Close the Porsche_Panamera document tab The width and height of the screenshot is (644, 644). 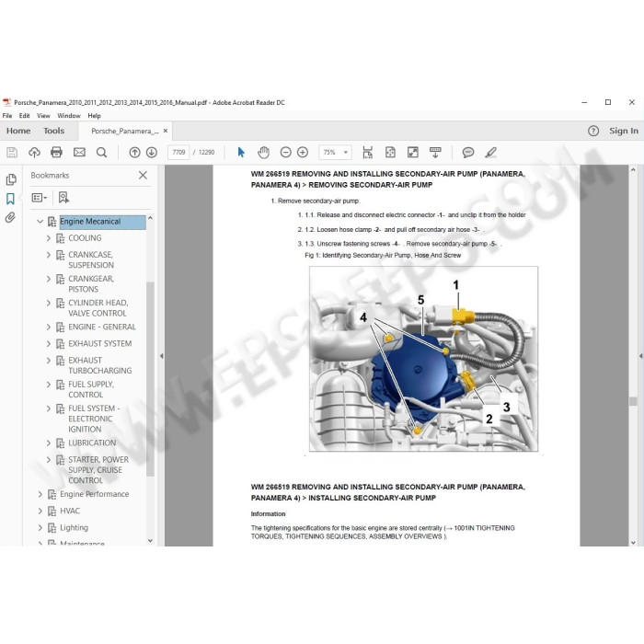[166, 131]
